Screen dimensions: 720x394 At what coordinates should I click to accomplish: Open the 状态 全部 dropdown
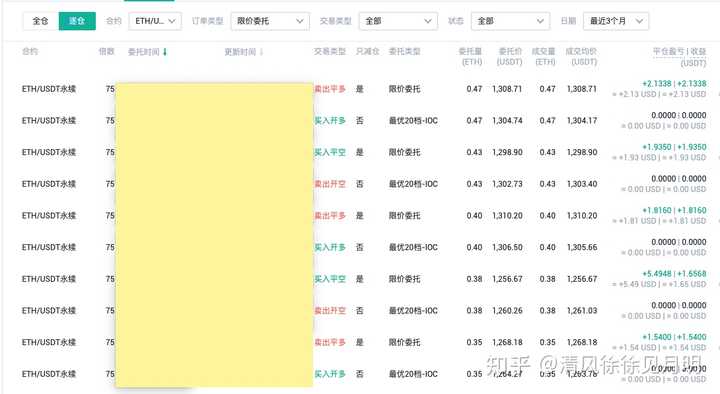tap(510, 21)
